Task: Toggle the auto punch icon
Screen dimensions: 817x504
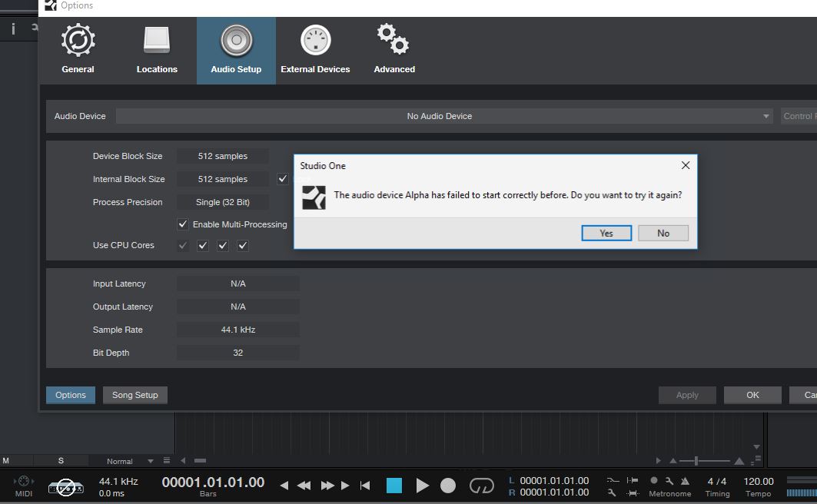Action: click(x=613, y=480)
